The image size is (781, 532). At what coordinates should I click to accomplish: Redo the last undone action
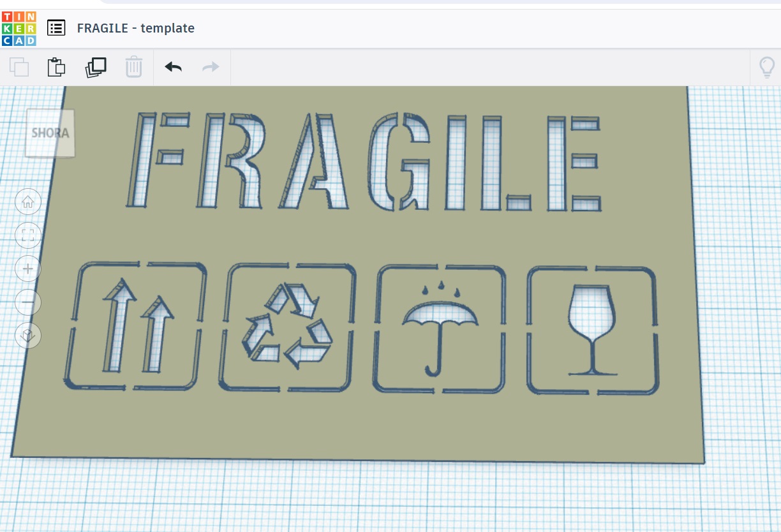(x=211, y=67)
